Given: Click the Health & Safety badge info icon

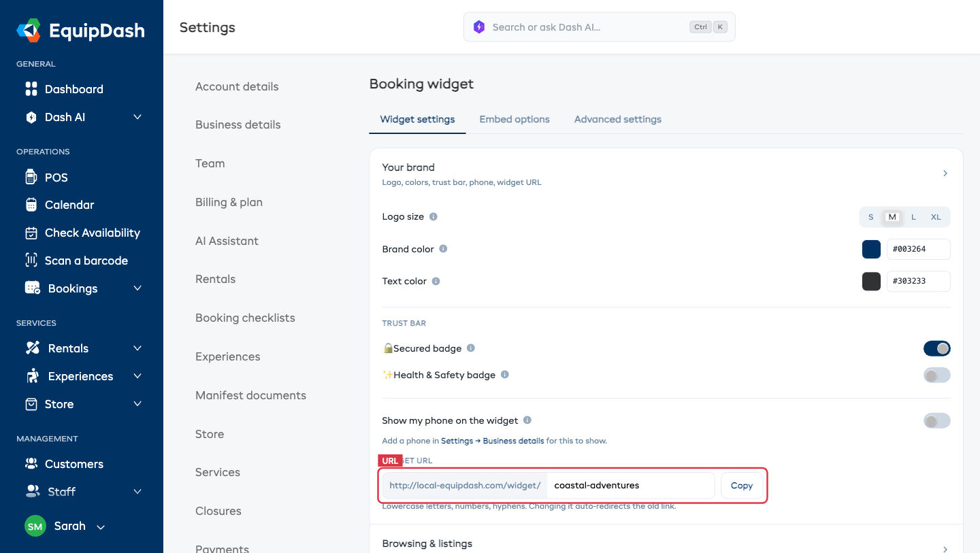Looking at the screenshot, I should 505,375.
